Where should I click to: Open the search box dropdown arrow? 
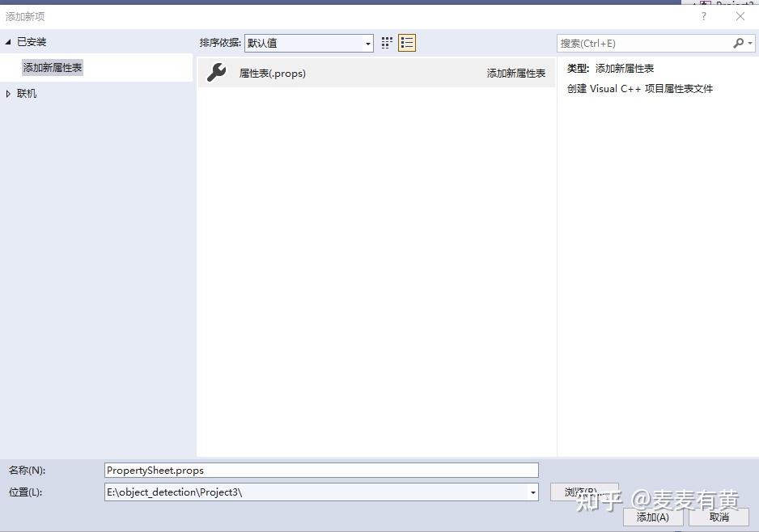tap(748, 42)
